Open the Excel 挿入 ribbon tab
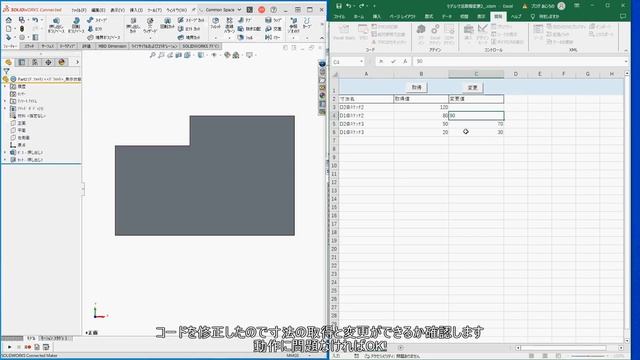Screen dimensions: 640x360 tap(376, 17)
